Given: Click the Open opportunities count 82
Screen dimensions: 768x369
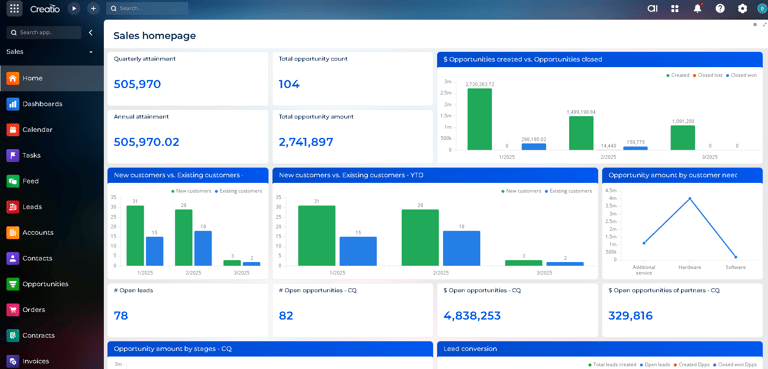Looking at the screenshot, I should point(286,316).
